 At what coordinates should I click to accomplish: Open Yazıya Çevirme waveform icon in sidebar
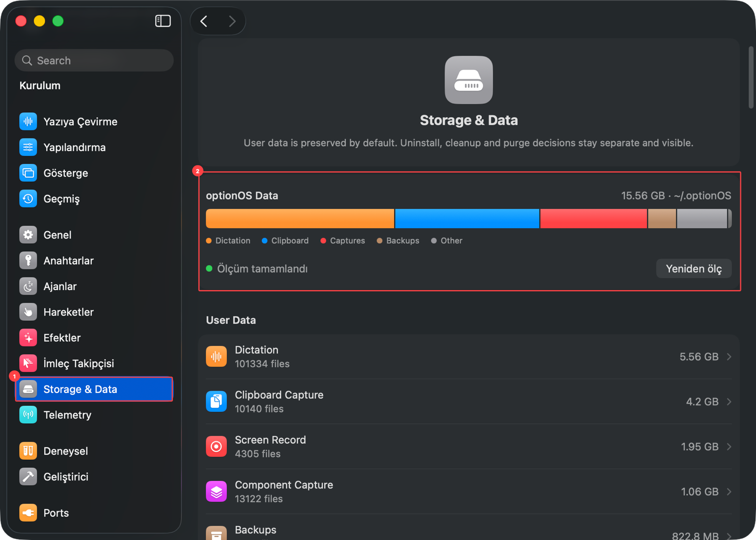pos(28,121)
